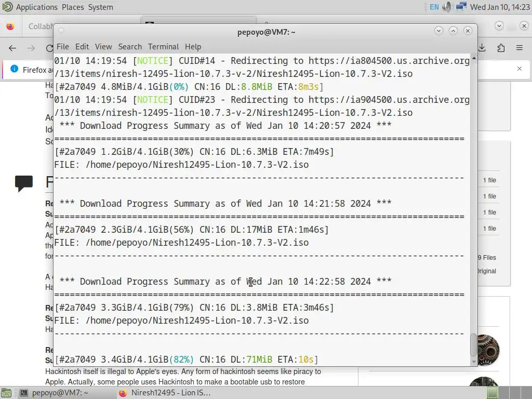The image size is (532, 399).
Task: Click the Firefox back arrow button
Action: (x=12, y=48)
